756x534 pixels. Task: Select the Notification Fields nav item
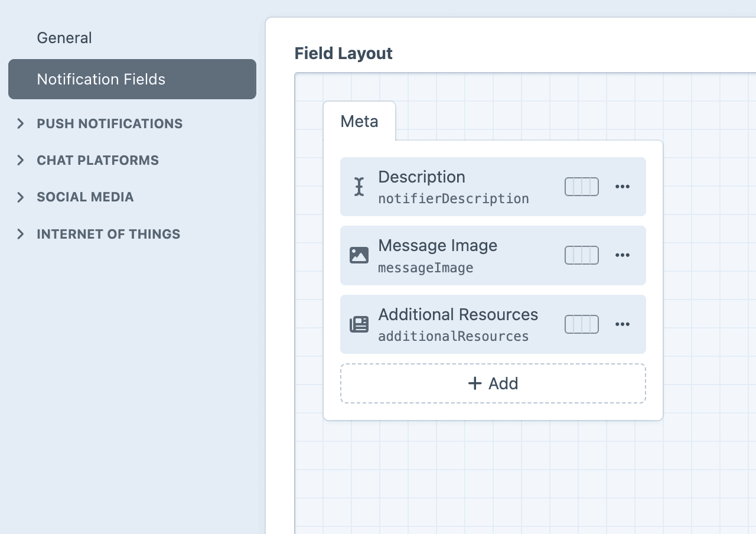click(x=132, y=79)
